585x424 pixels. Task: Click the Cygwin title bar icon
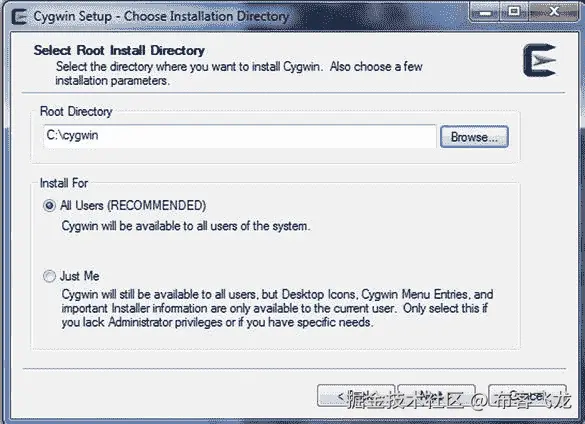19,17
